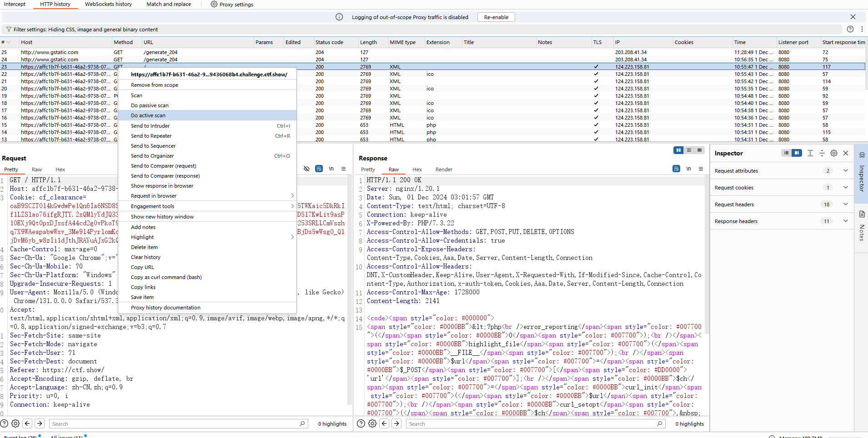Dismiss the out-of-scope logging notice

[x=853, y=17]
